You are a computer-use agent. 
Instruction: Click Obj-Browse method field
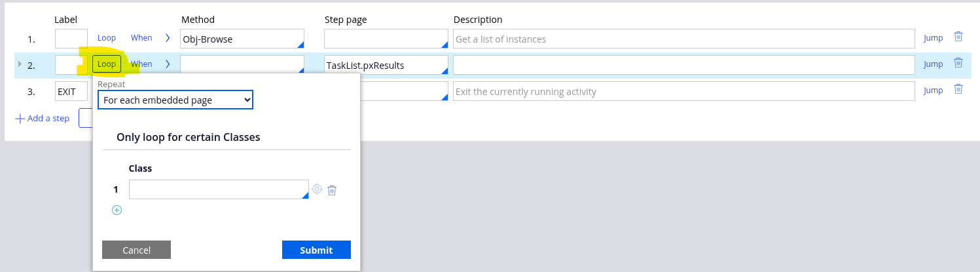242,39
